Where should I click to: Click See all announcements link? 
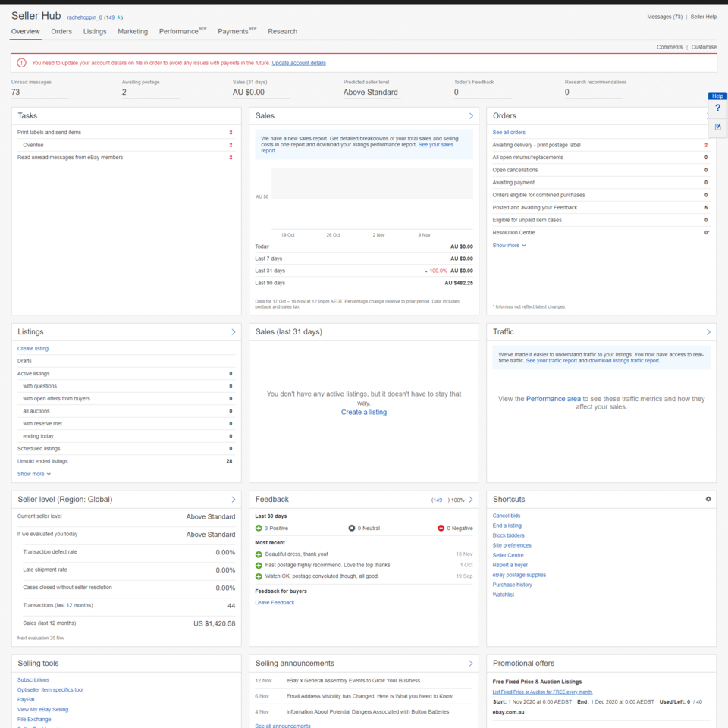[282, 726]
